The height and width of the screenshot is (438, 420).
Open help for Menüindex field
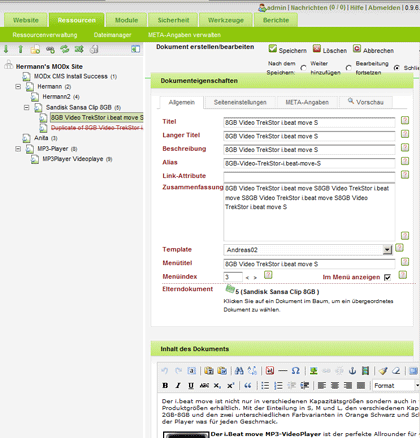(268, 275)
